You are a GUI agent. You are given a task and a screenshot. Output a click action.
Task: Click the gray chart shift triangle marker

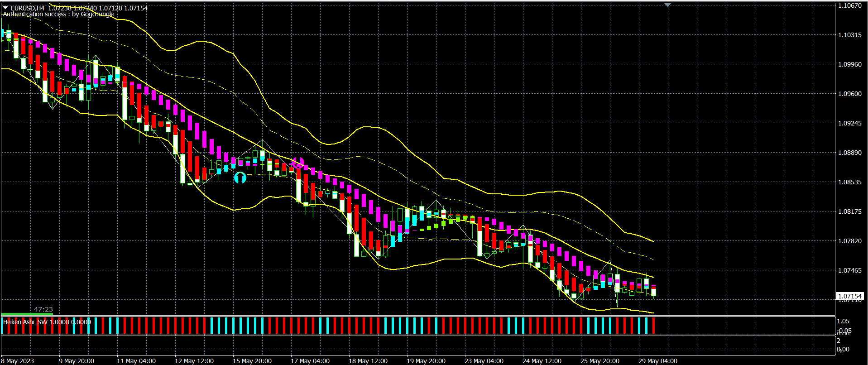[667, 5]
